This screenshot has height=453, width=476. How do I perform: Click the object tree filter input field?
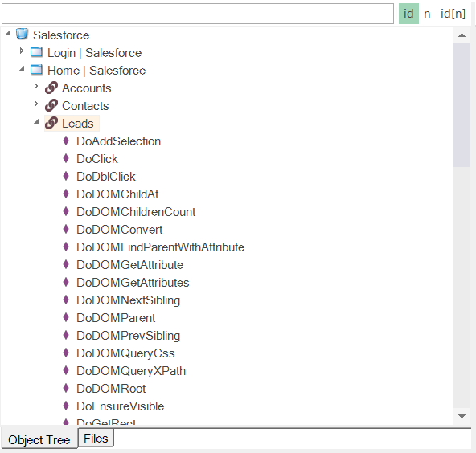tap(198, 14)
